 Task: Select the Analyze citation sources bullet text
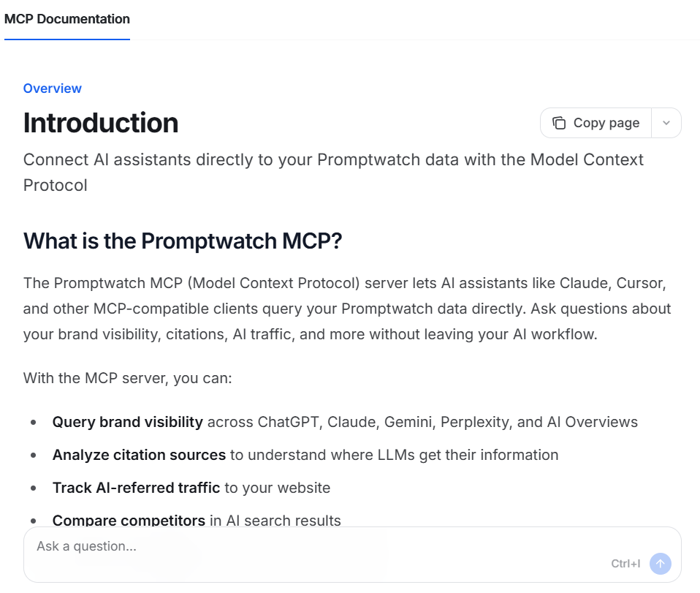click(x=138, y=455)
